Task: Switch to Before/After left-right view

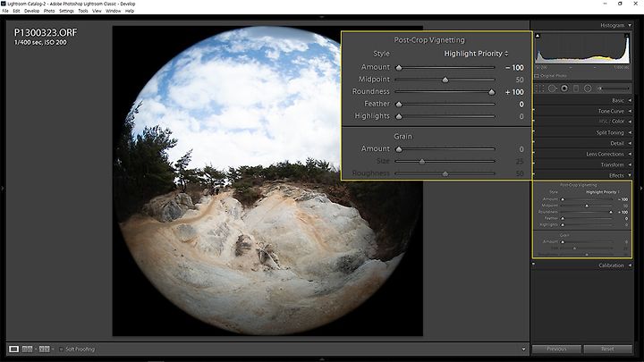Action: (27, 349)
